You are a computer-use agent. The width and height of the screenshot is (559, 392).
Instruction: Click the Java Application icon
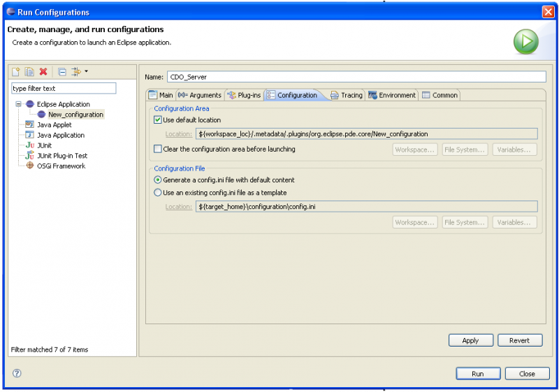[29, 135]
